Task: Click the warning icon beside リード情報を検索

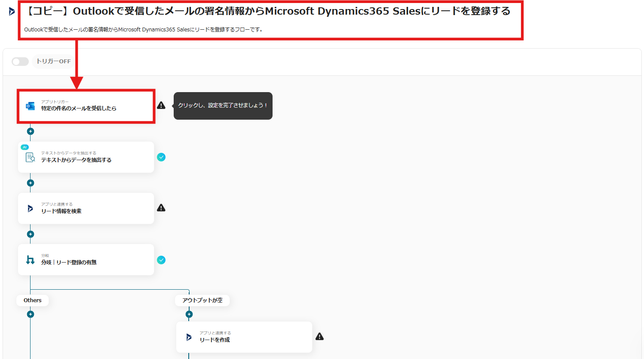Action: 161,208
